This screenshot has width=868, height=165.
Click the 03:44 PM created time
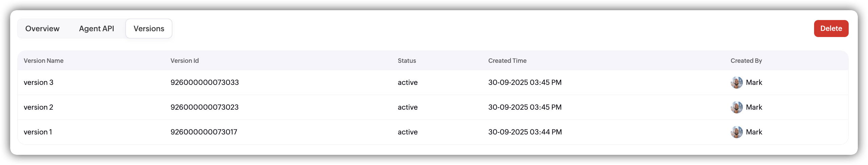click(525, 132)
